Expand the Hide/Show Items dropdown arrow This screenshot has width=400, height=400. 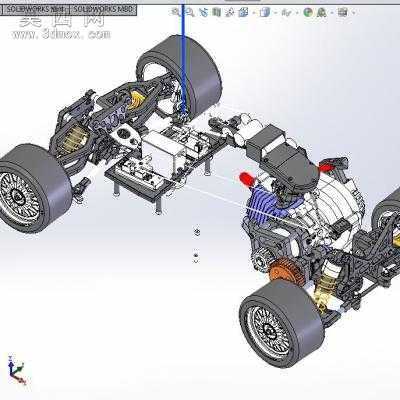pos(297,13)
